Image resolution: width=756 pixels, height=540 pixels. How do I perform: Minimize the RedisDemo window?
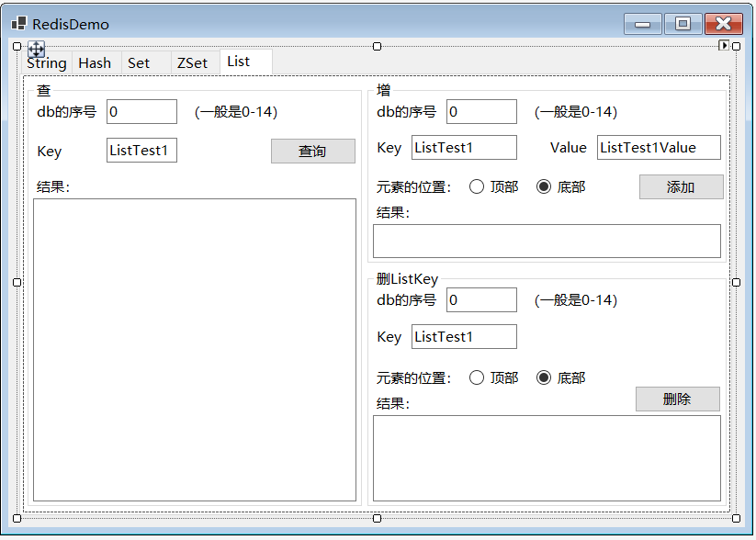click(643, 24)
